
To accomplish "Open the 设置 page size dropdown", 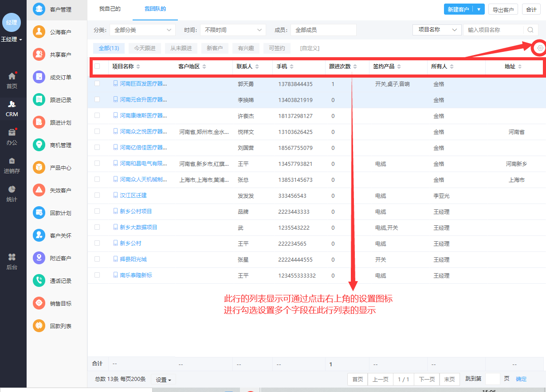I will click(x=164, y=380).
